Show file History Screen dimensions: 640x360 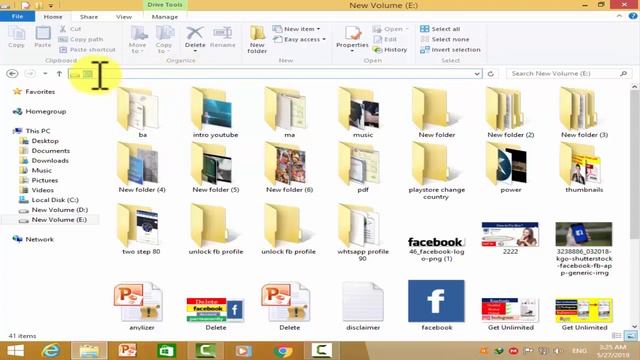390,49
